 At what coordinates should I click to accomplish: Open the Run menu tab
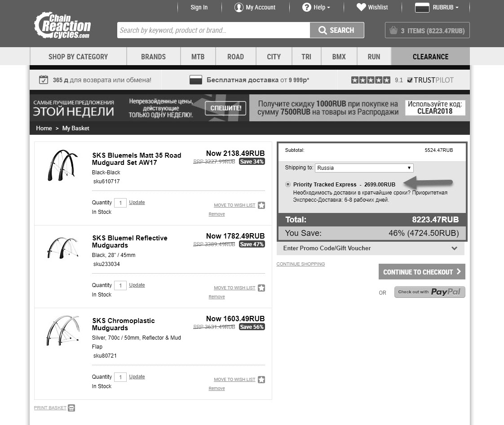(x=374, y=57)
